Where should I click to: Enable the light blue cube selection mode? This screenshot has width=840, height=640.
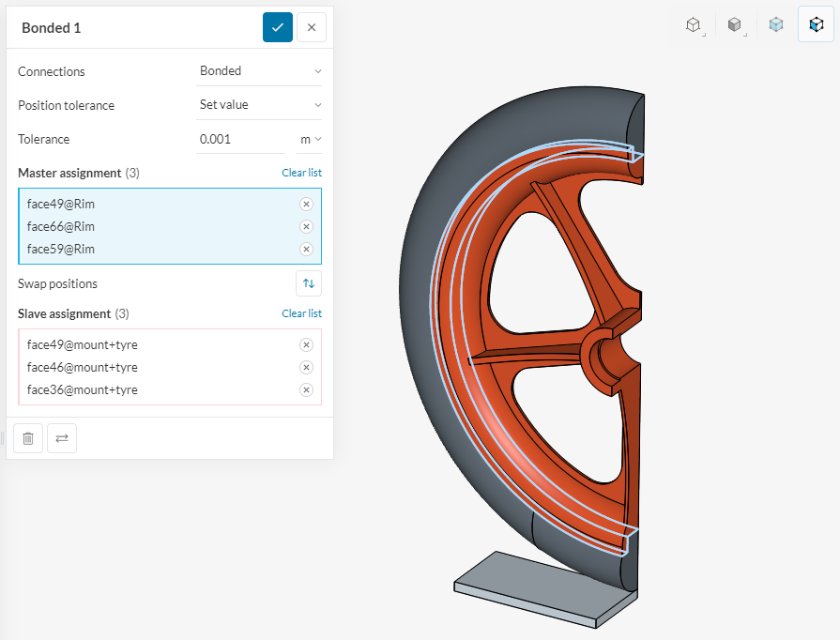(x=775, y=25)
